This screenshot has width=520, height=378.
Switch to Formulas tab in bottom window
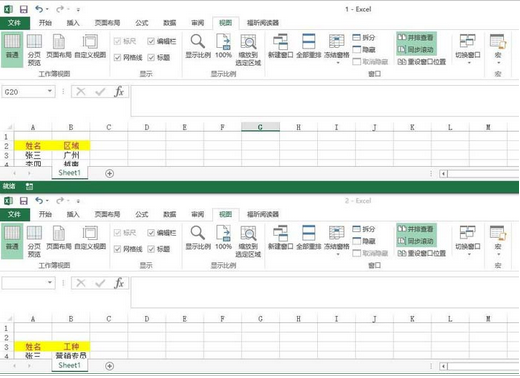(142, 214)
